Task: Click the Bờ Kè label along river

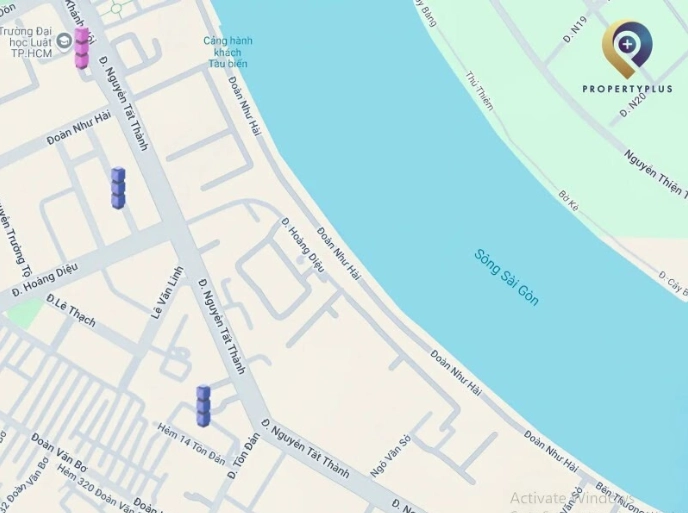Action: point(569,201)
